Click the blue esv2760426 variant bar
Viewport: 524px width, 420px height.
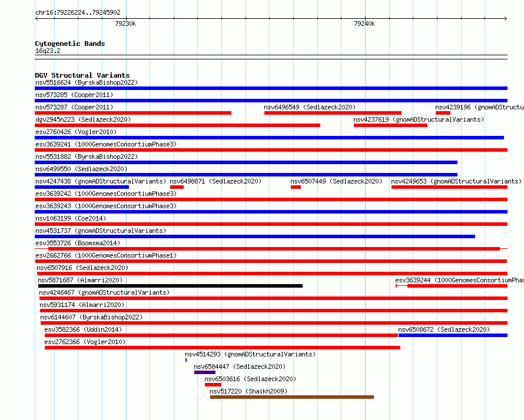(269, 138)
